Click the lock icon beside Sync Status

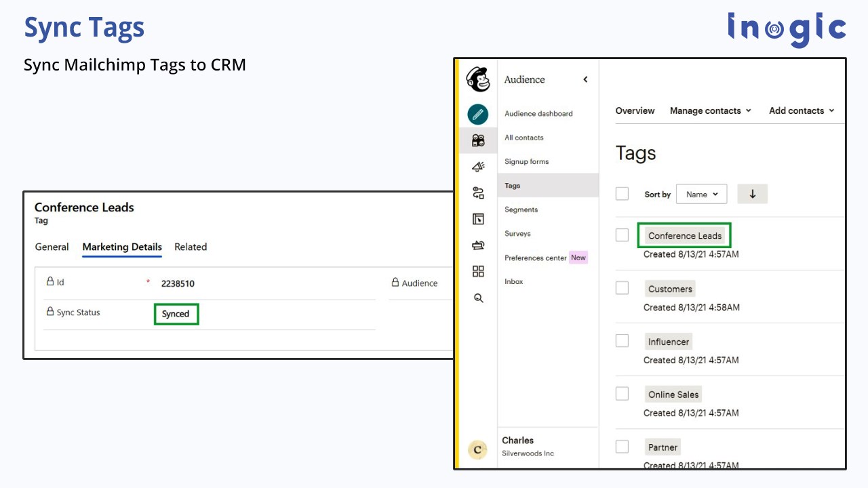[x=50, y=312]
